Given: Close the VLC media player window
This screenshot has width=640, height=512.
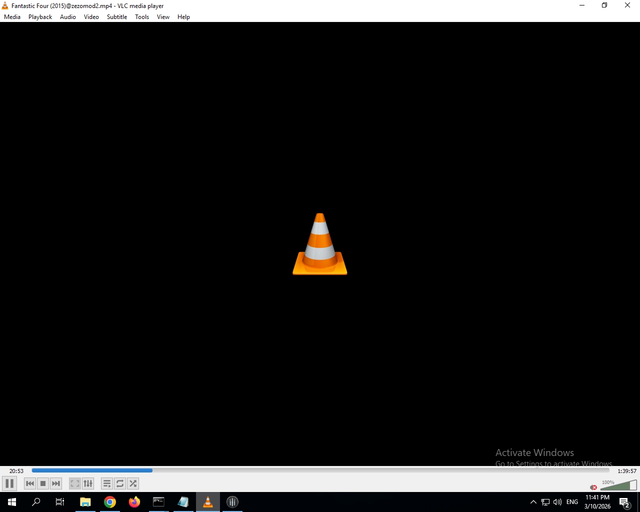Looking at the screenshot, I should 627,5.
